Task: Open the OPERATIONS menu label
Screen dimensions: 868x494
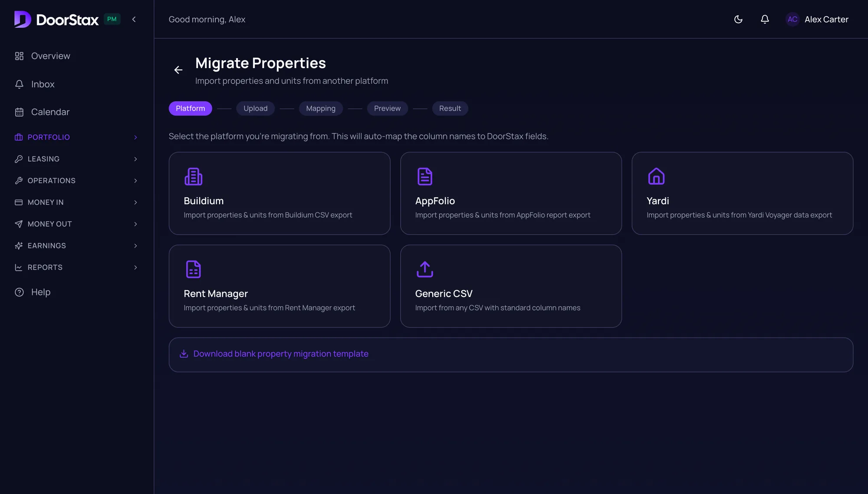Action: coord(52,180)
